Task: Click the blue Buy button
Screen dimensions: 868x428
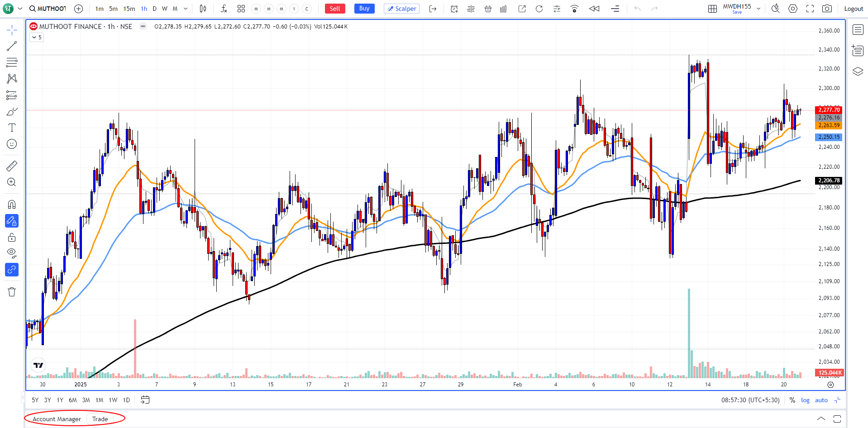Action: pos(364,9)
